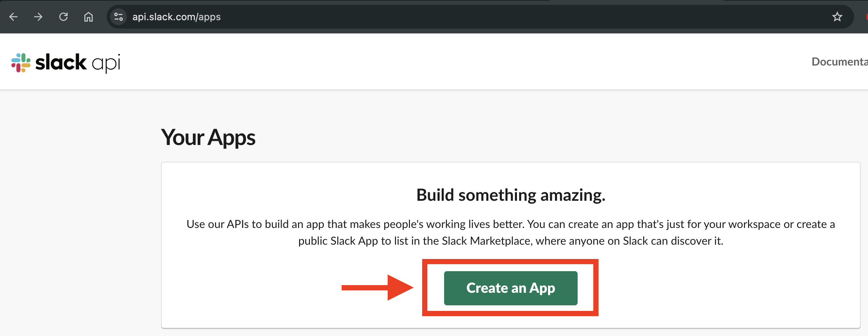Click the red arrow annotation

377,288
